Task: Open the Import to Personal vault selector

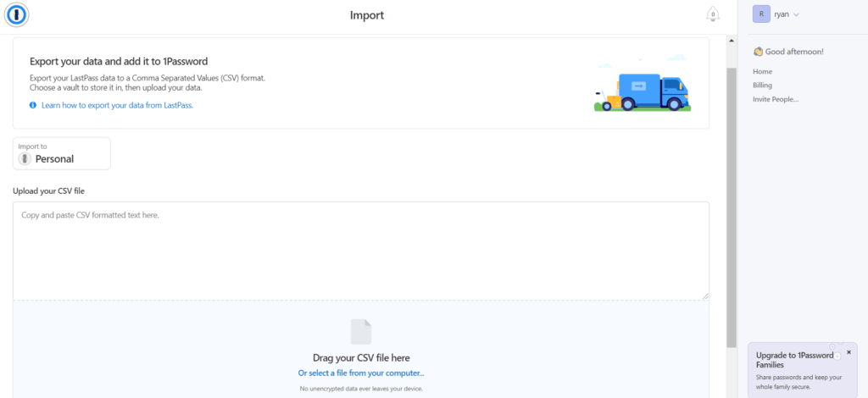Action: (61, 153)
